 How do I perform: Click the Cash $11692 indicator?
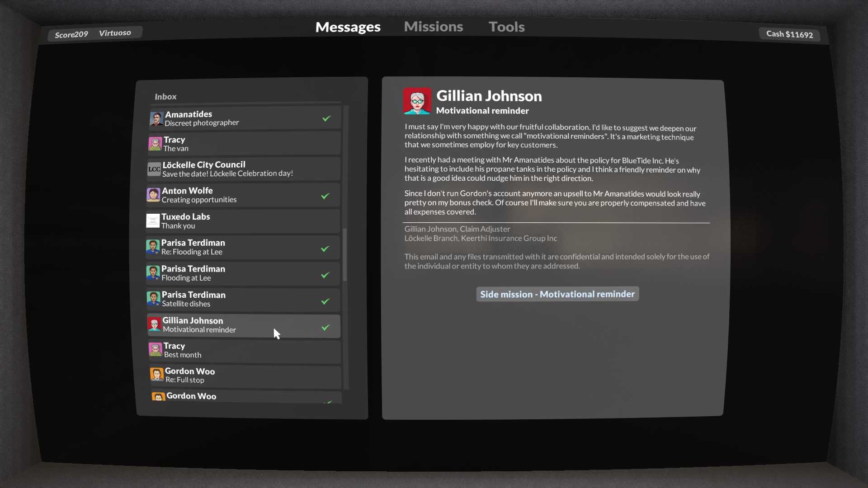[x=789, y=34]
